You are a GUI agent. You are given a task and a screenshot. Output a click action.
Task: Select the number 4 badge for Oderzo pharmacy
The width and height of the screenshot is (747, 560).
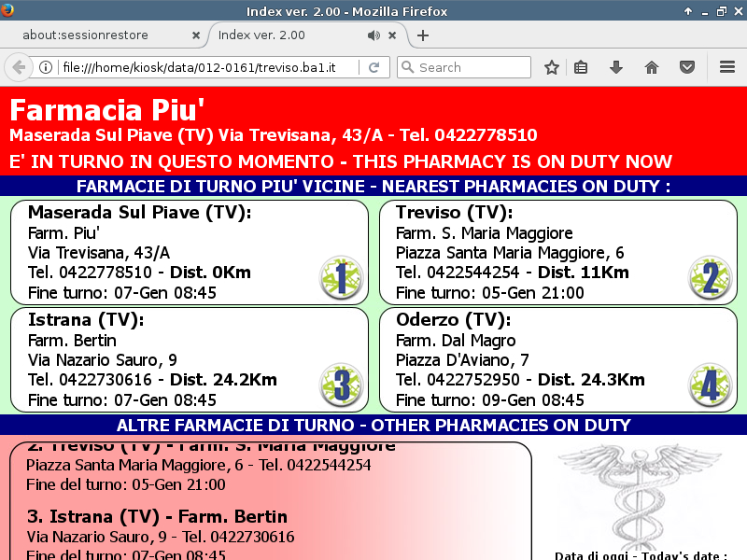click(x=711, y=385)
